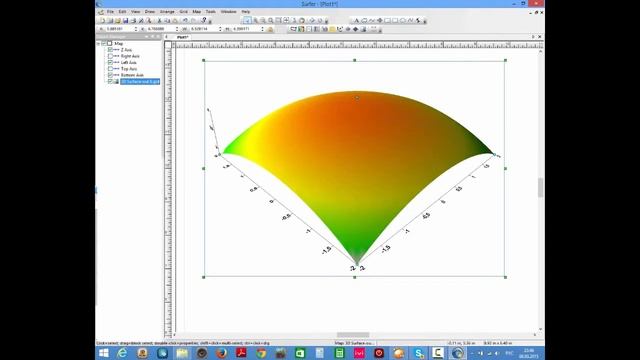Click the X position spinner arrows
Image resolution: width=640 pixels, height=360 pixels.
136,29
